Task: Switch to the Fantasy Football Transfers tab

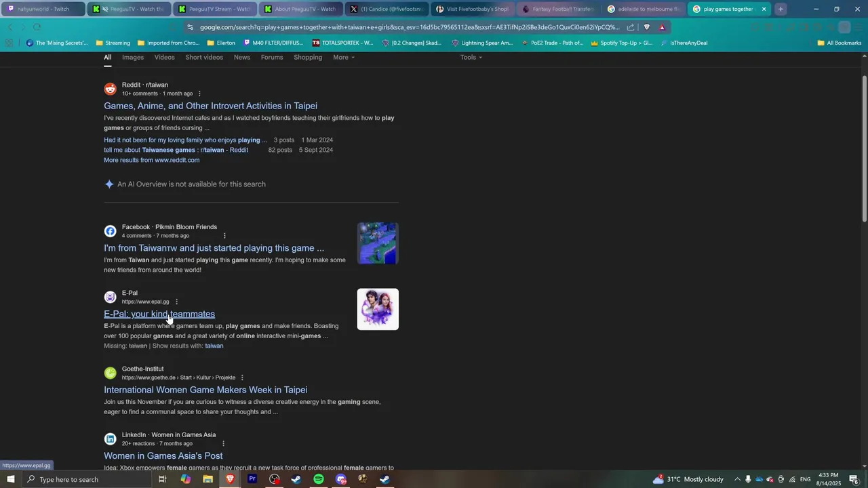Action: [x=557, y=9]
